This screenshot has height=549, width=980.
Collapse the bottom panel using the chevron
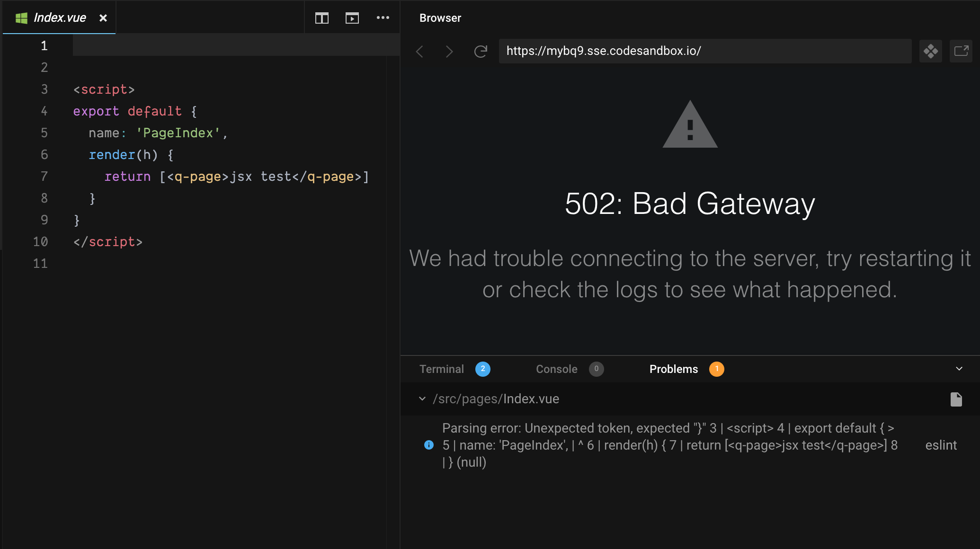tap(960, 369)
